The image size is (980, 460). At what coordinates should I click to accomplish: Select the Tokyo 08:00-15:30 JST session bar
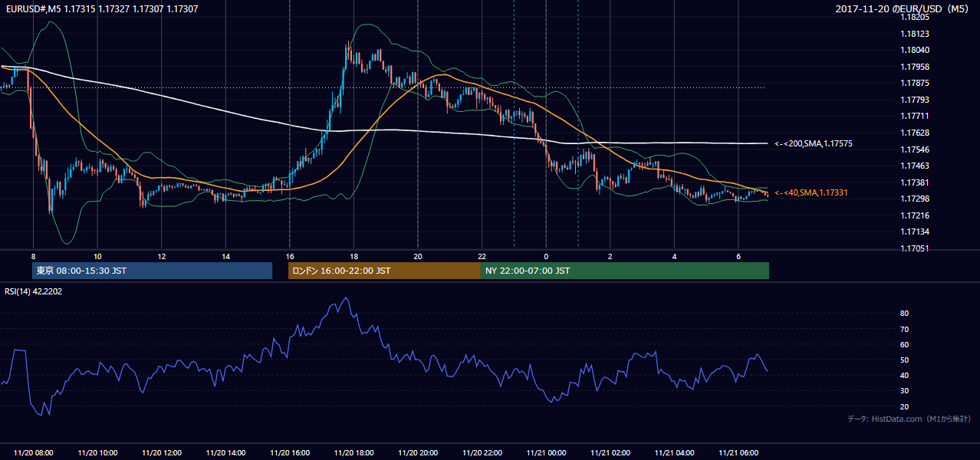(152, 271)
